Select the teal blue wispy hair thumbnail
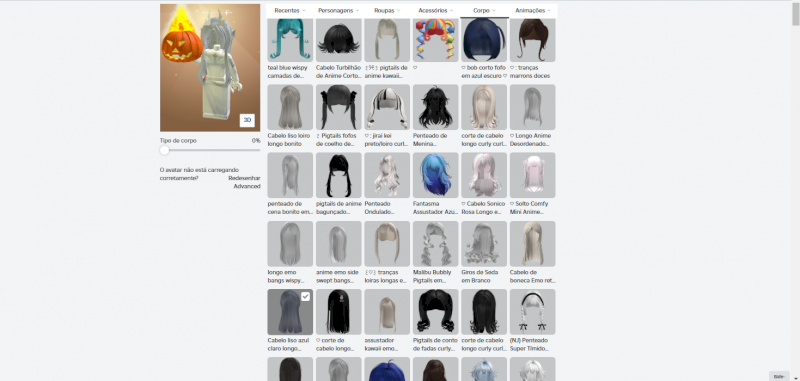800x381 pixels. pyautogui.click(x=290, y=40)
